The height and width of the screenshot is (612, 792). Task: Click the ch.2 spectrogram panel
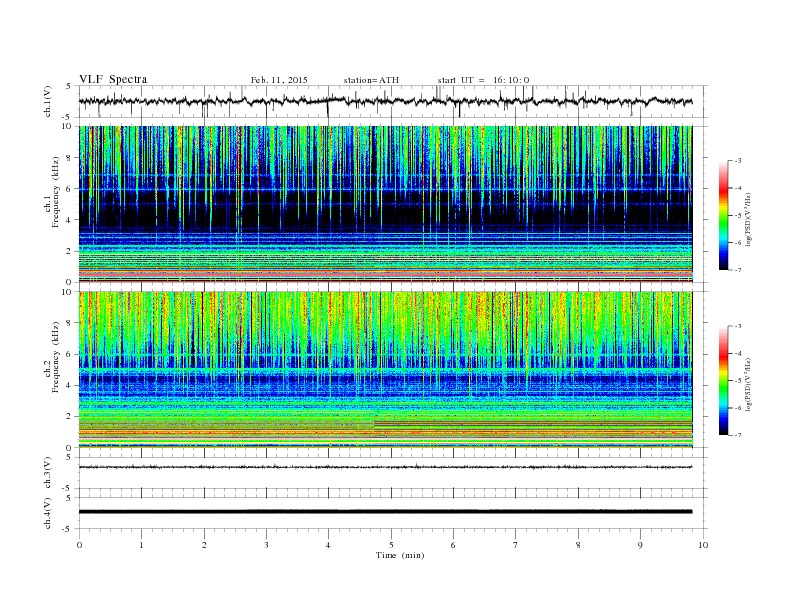[x=385, y=370]
